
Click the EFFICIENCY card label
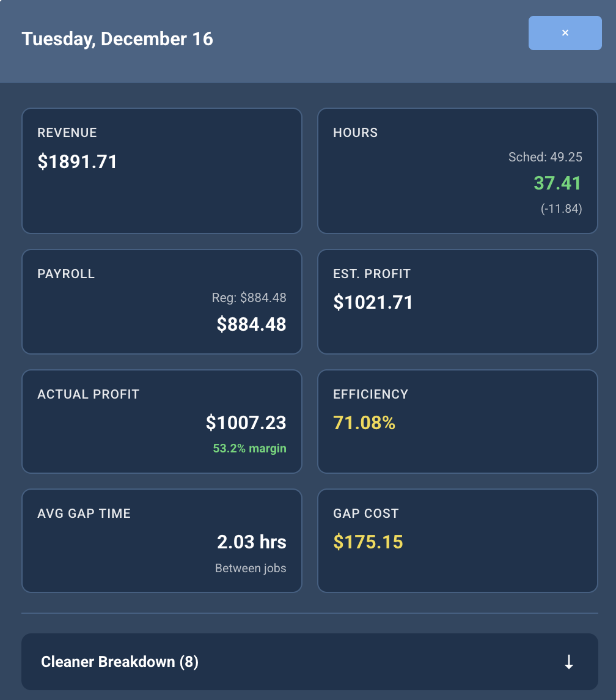[x=370, y=394]
